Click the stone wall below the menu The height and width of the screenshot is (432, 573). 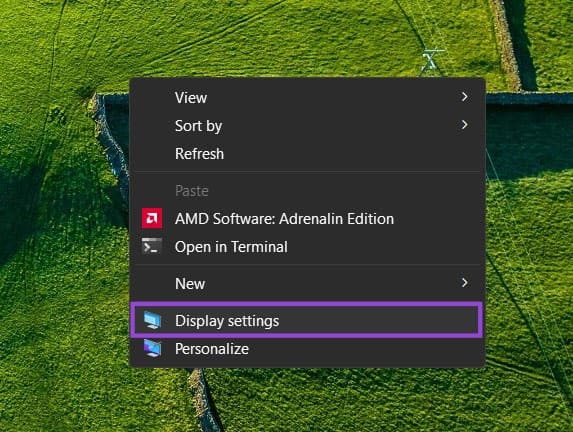(205, 400)
